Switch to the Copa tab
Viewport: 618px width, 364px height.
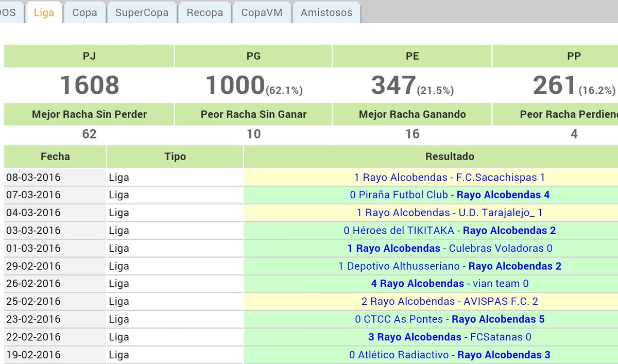coord(85,13)
